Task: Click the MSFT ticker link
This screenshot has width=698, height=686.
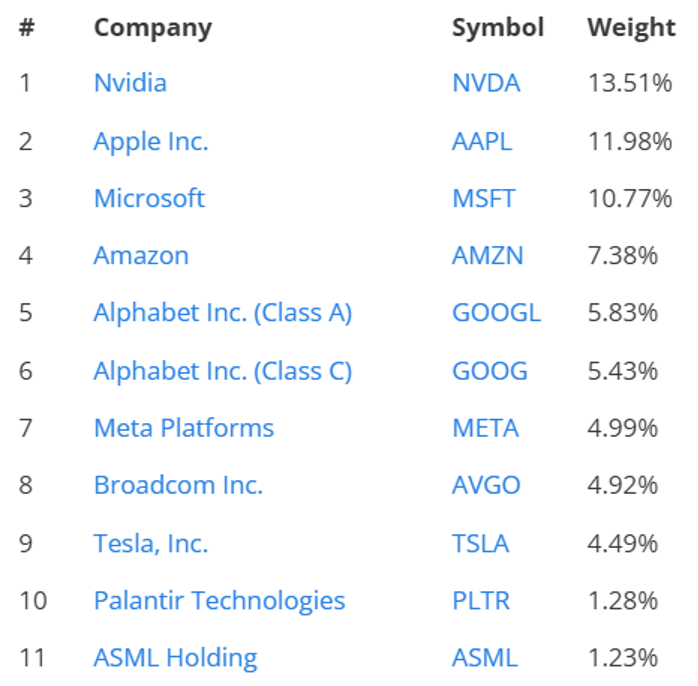Action: 484,198
